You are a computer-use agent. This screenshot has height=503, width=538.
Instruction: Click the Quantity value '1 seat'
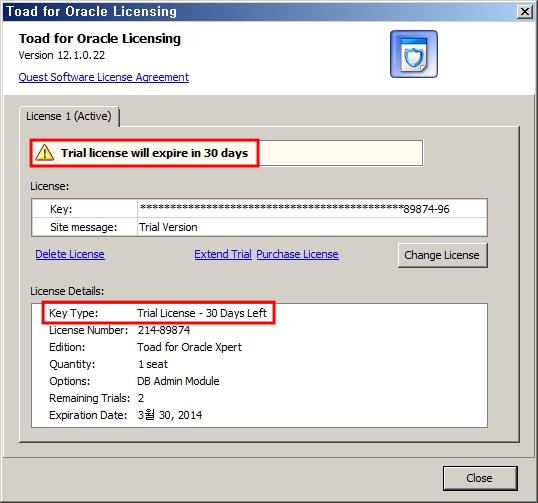tap(153, 364)
